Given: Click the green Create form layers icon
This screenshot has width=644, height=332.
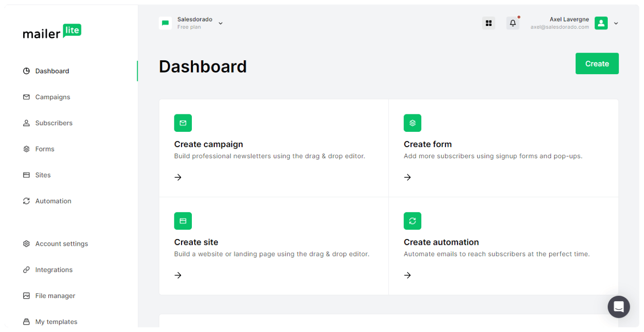Looking at the screenshot, I should [412, 123].
